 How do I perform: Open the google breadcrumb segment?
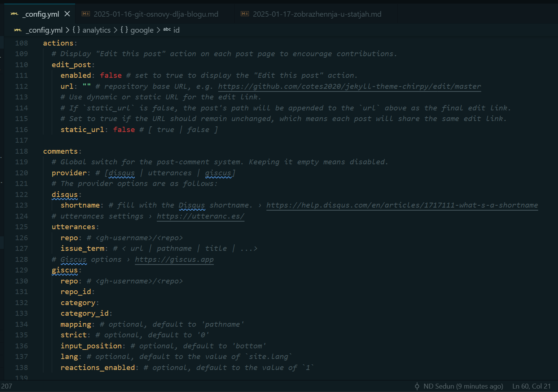[142, 30]
